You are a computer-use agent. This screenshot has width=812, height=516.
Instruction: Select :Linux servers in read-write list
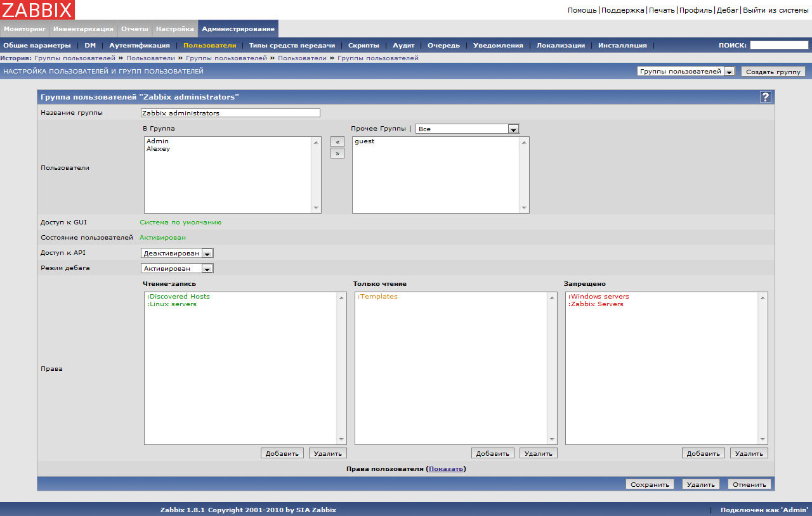pos(171,304)
